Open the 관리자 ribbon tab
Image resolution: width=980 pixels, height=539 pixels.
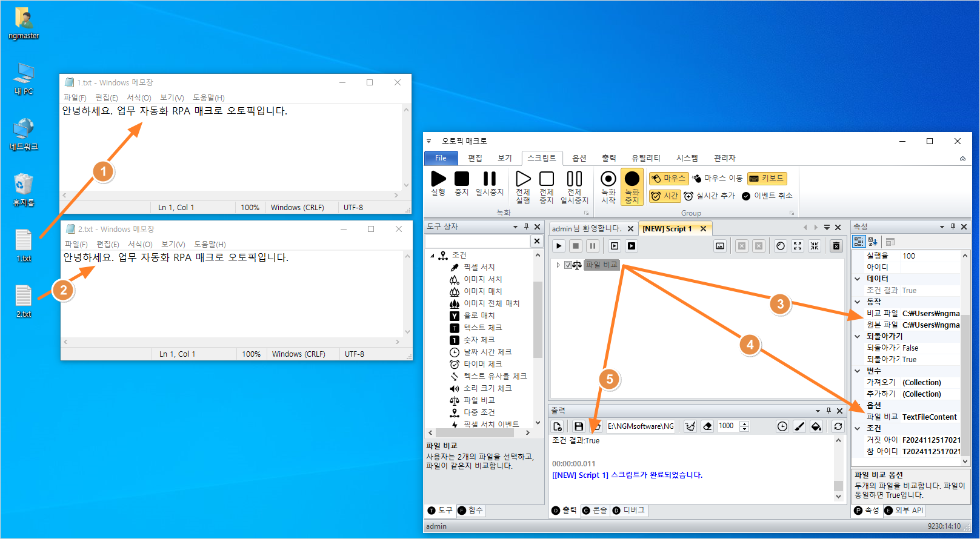point(725,158)
